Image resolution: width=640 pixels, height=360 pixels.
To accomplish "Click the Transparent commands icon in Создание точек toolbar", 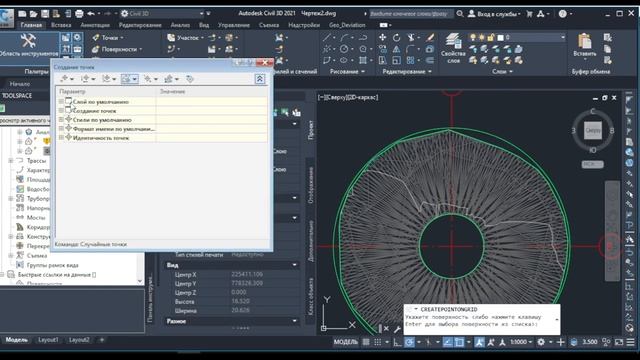I will [189, 79].
